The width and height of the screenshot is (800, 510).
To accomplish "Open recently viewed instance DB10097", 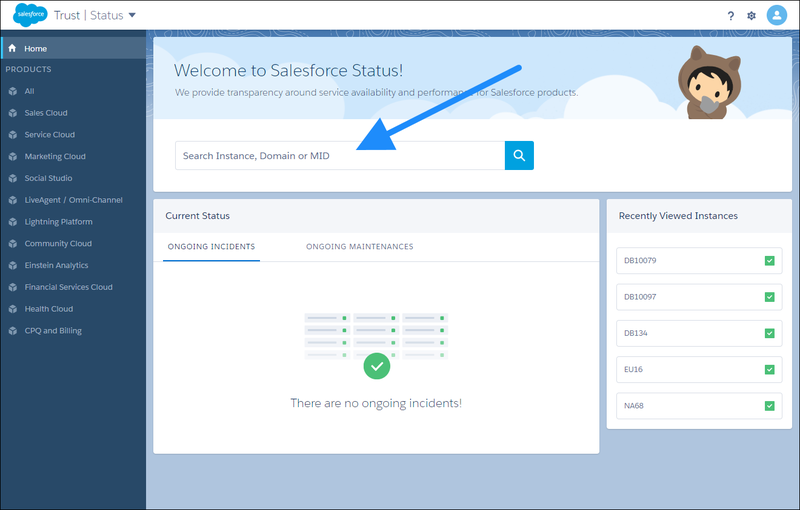I will click(x=699, y=297).
